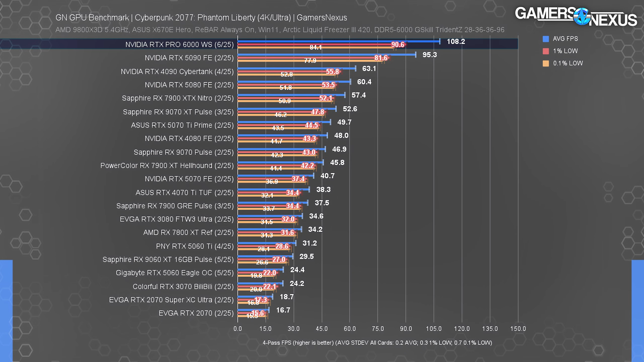Select the AVG FPS legend label
This screenshot has width=644, height=362.
click(x=565, y=39)
